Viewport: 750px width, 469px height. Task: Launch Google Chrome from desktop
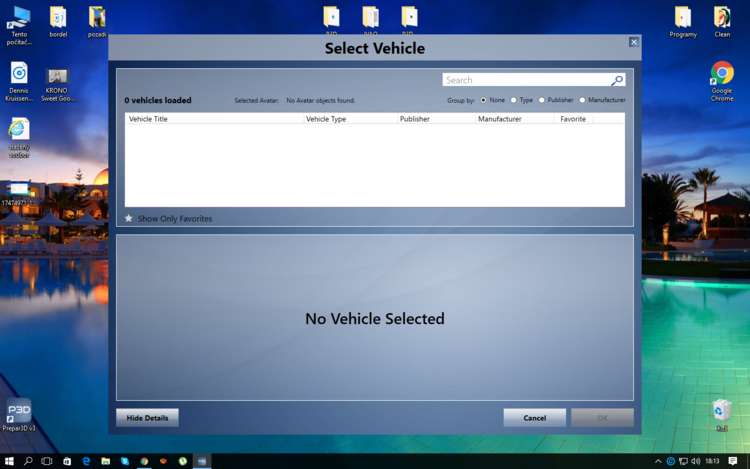click(x=722, y=81)
